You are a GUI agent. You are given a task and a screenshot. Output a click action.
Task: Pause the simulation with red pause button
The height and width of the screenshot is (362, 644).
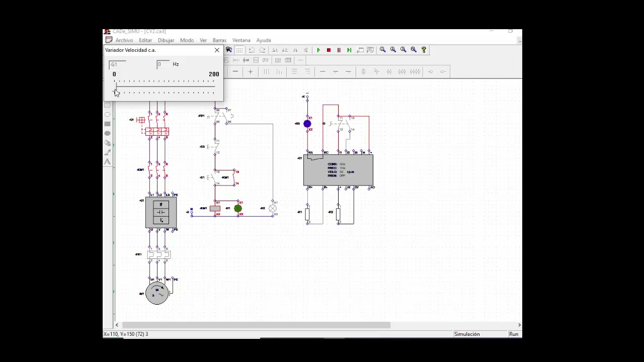pos(339,50)
